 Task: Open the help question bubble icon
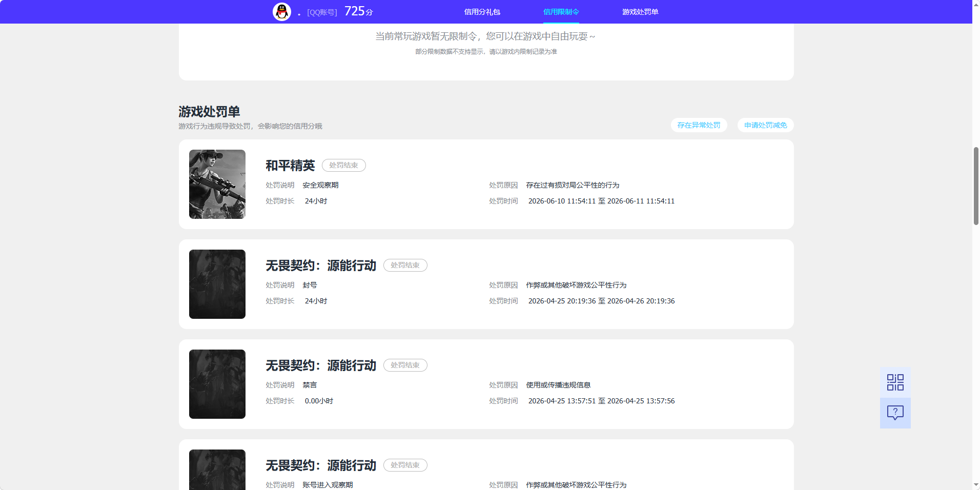895,413
